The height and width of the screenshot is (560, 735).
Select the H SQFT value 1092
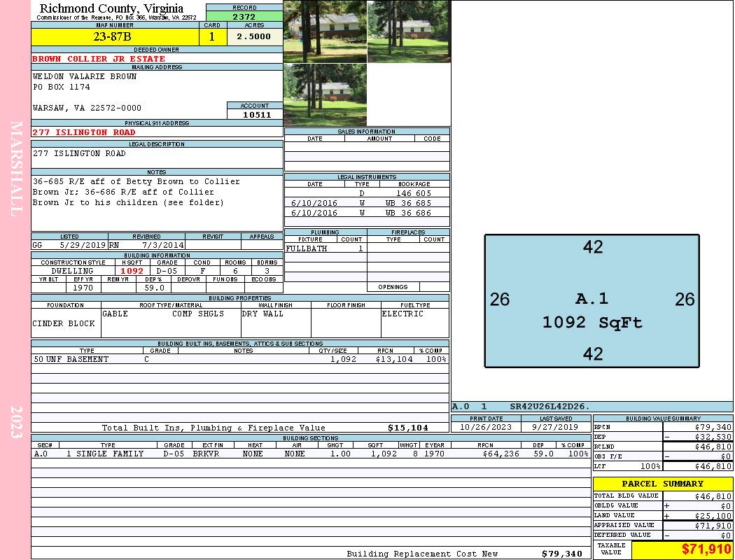[x=132, y=271]
